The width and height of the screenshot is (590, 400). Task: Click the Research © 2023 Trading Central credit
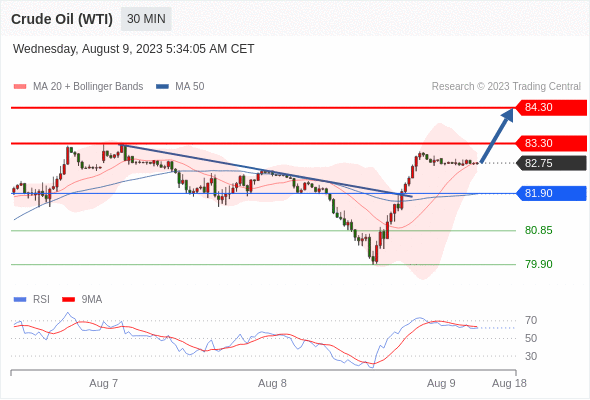pyautogui.click(x=506, y=87)
